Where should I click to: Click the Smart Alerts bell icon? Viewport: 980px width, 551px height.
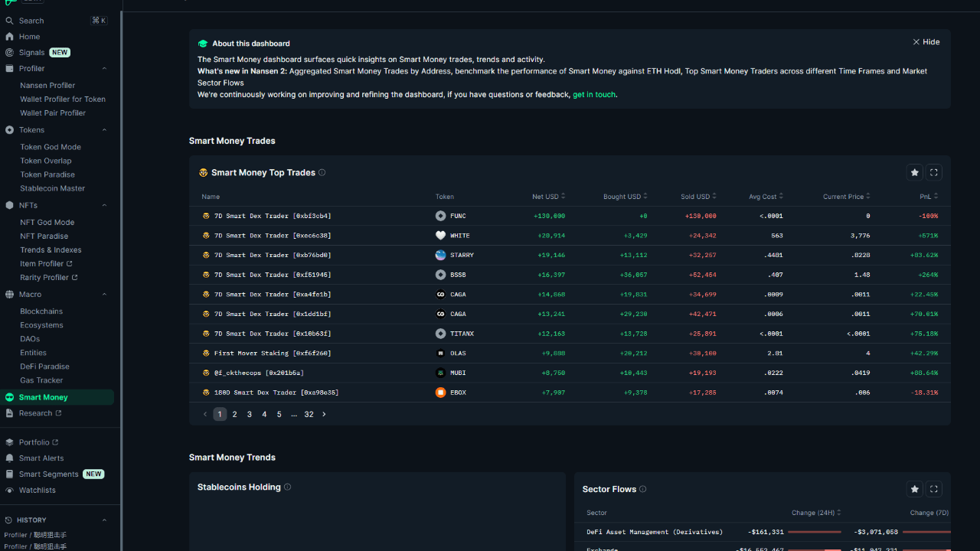point(9,458)
